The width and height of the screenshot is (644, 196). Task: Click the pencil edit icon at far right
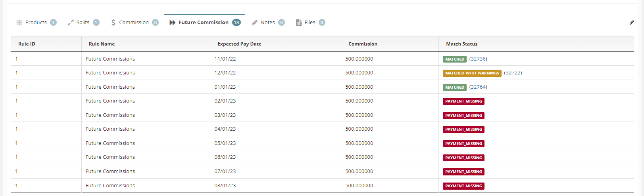tap(632, 23)
